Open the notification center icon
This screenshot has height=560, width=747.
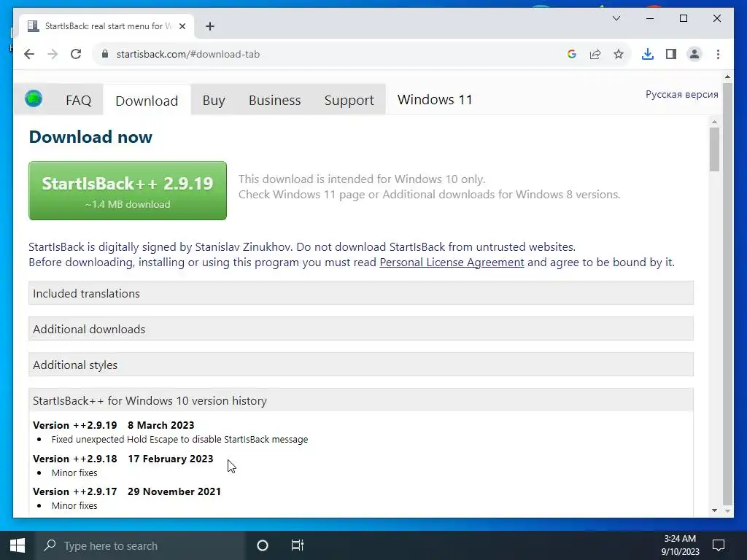719,545
